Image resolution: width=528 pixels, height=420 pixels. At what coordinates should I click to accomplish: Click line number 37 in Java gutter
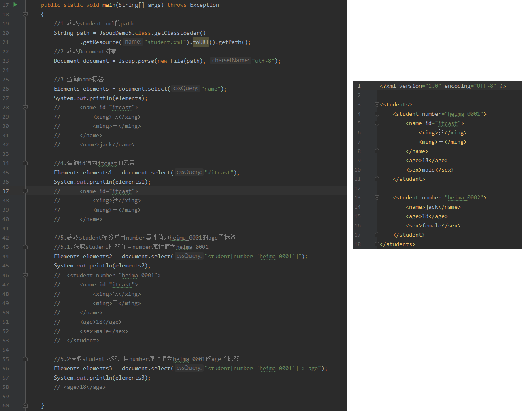[6, 191]
